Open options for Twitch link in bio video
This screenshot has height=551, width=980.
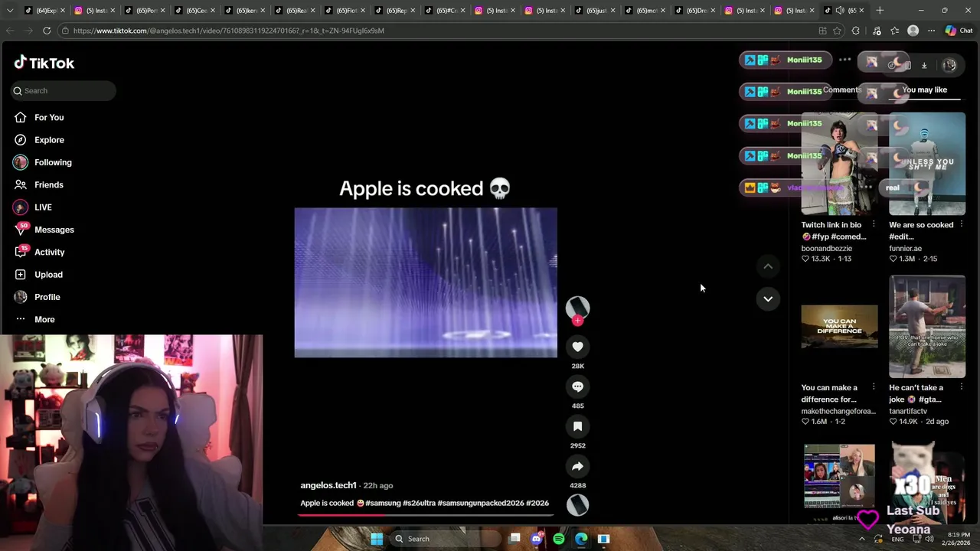pyautogui.click(x=874, y=225)
